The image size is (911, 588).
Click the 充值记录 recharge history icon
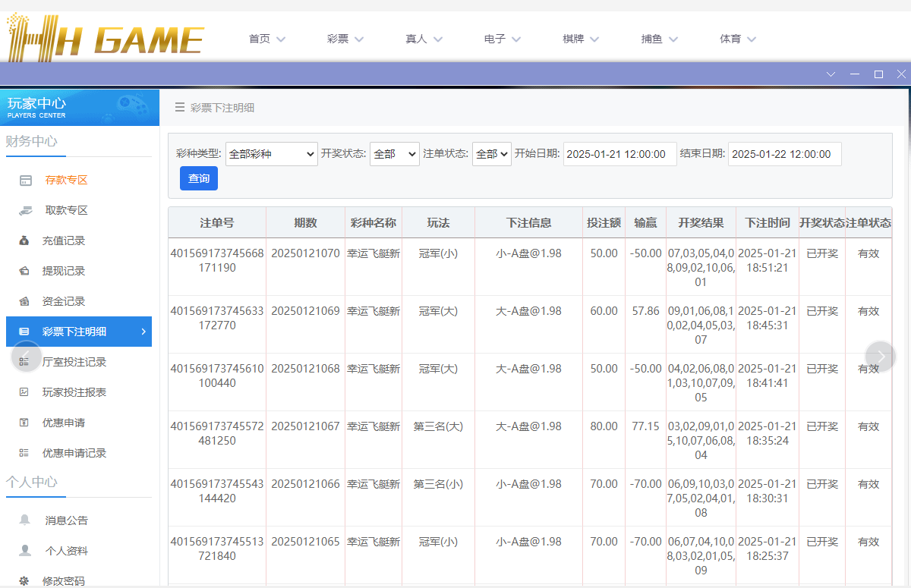[x=27, y=241]
